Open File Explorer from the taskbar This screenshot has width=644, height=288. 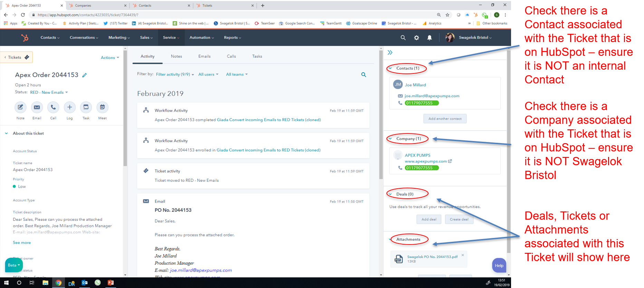(45, 283)
